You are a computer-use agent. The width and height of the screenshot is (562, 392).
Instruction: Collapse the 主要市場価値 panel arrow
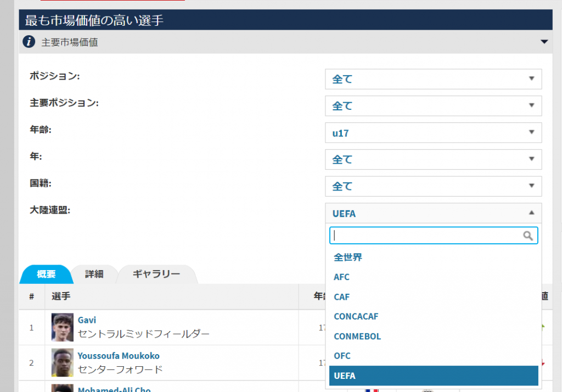pyautogui.click(x=544, y=42)
